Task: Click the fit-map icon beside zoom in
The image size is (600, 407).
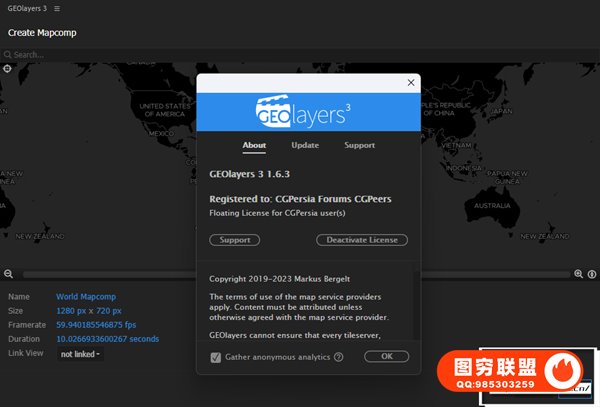Action: click(x=591, y=274)
